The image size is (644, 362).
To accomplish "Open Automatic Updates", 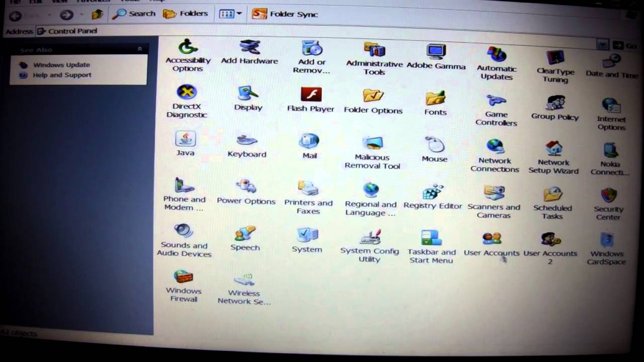I will [497, 63].
